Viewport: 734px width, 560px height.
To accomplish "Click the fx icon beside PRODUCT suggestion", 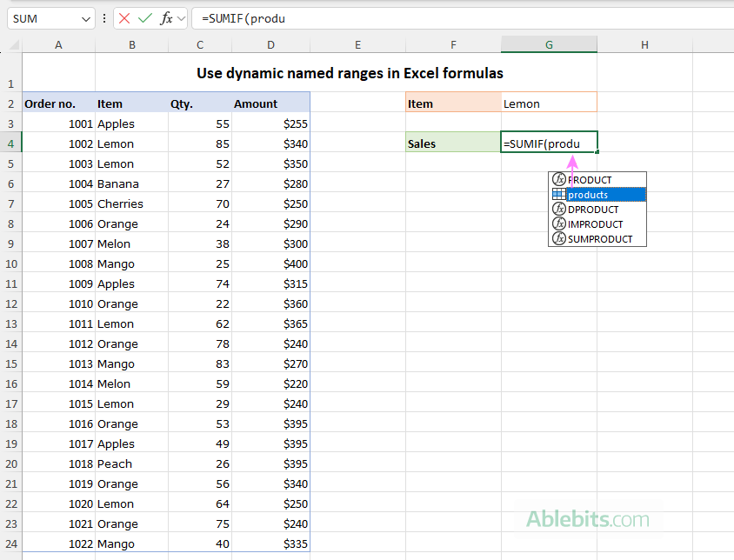I will (559, 179).
